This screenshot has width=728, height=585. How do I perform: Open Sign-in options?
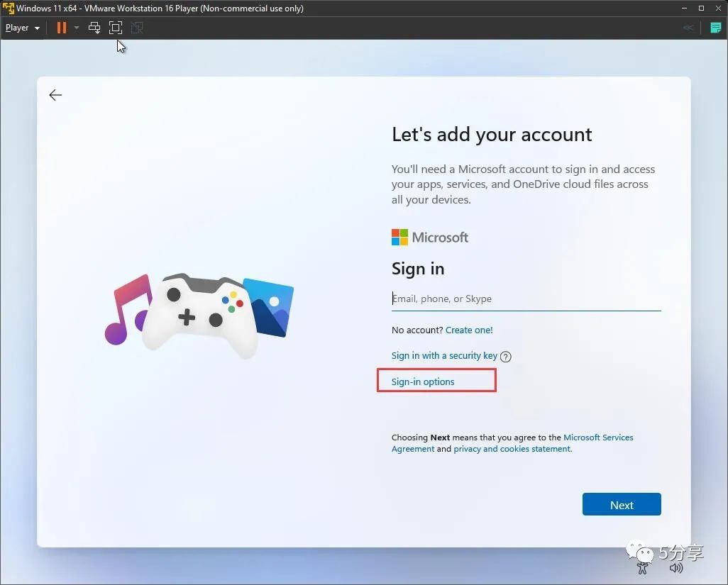423,381
